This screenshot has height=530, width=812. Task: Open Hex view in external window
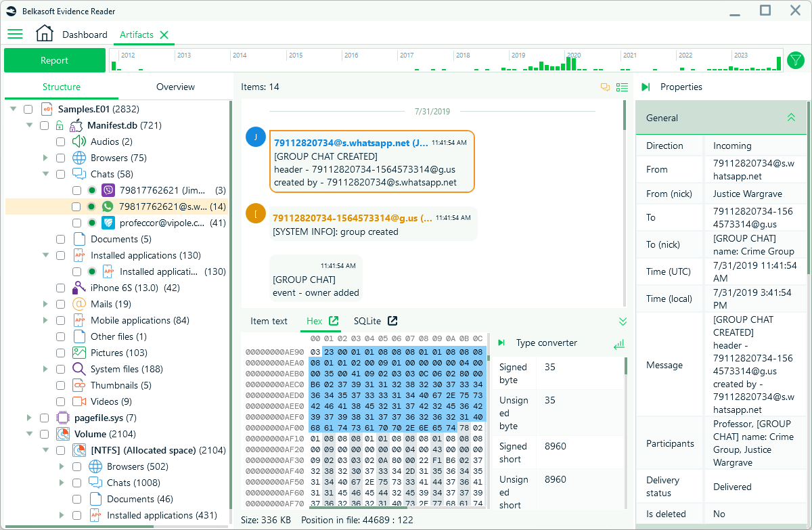[333, 321]
